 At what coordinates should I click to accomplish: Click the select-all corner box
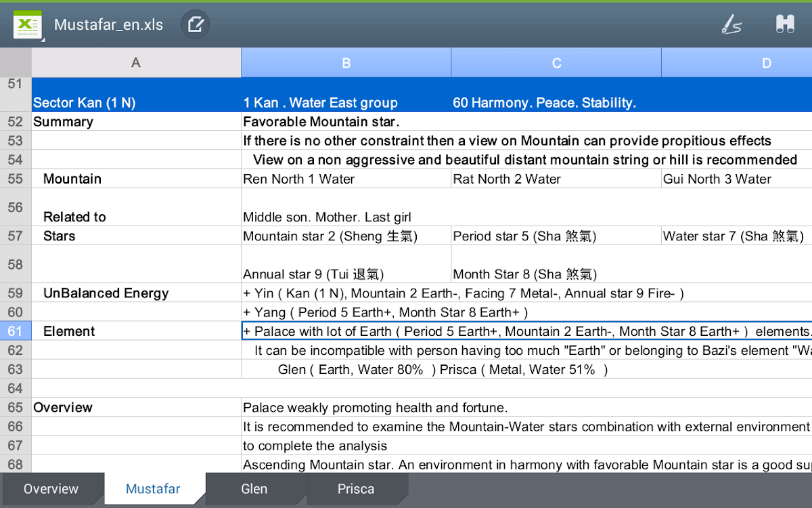coord(16,63)
